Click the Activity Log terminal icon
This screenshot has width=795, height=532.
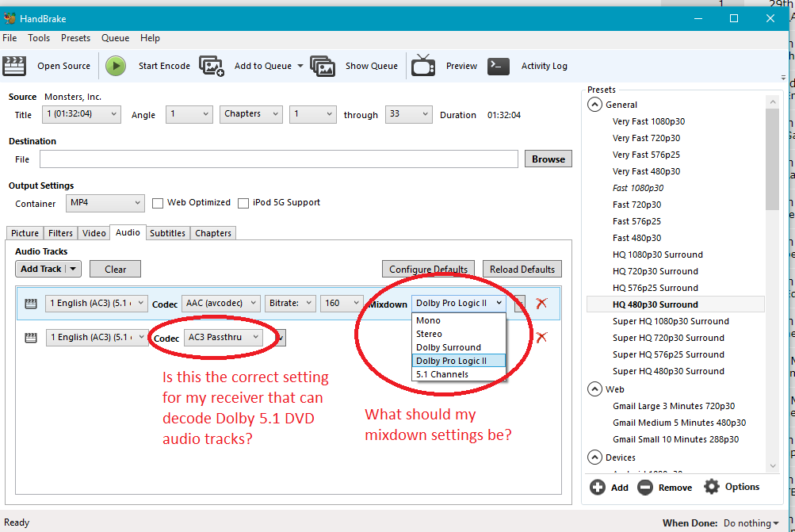[x=499, y=66]
